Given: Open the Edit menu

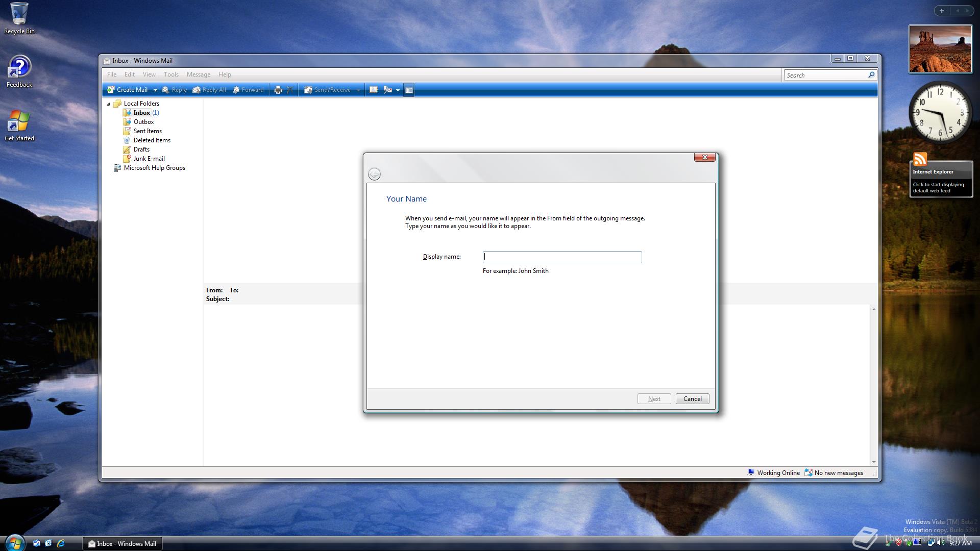Looking at the screenshot, I should coord(130,74).
